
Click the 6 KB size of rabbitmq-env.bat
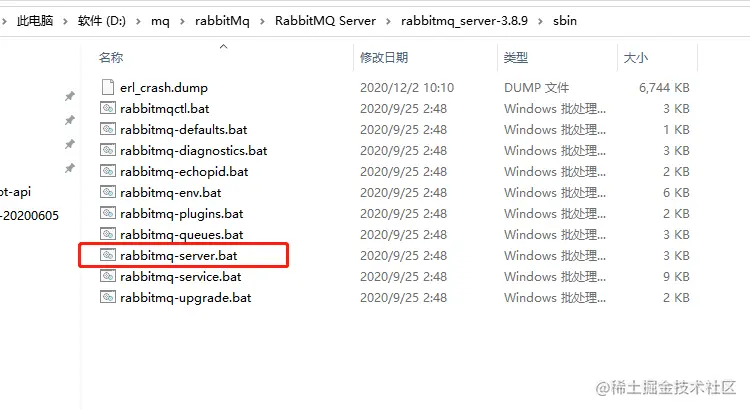click(676, 192)
